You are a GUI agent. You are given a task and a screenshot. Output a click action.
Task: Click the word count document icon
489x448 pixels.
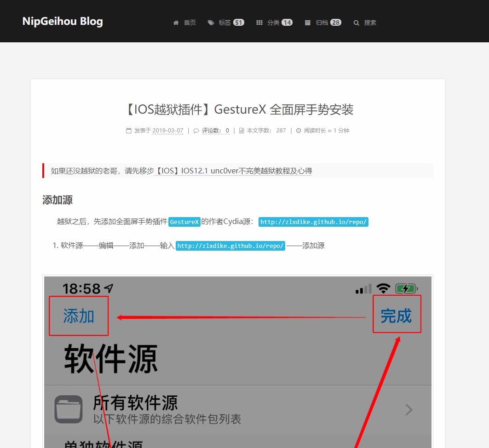[x=242, y=131]
